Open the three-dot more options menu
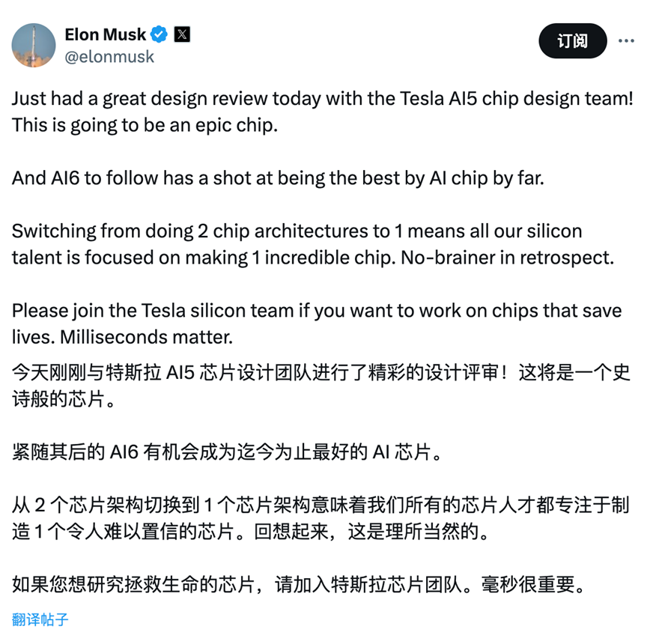This screenshot has width=647, height=644. click(x=626, y=40)
